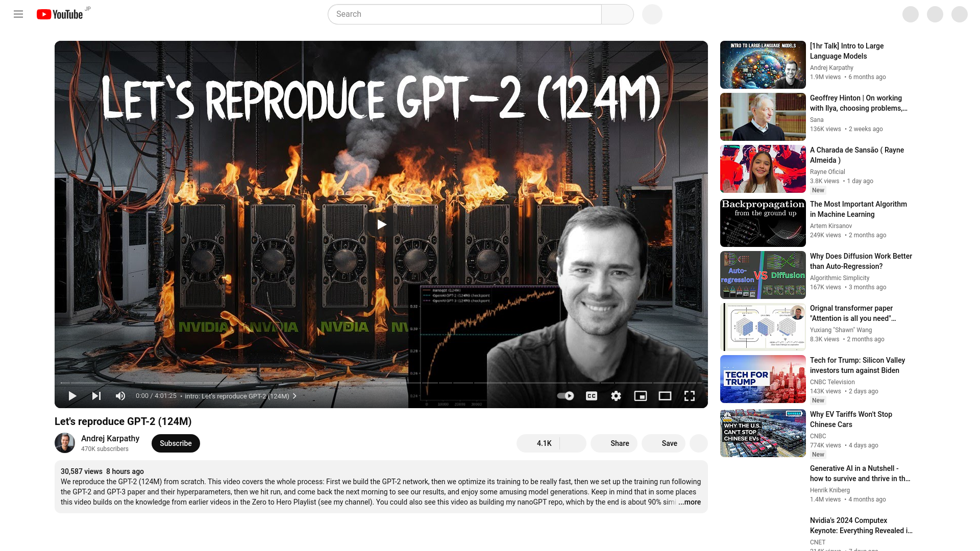The width and height of the screenshot is (980, 551).
Task: Open Tech for Trump thumbnail
Action: tap(763, 379)
